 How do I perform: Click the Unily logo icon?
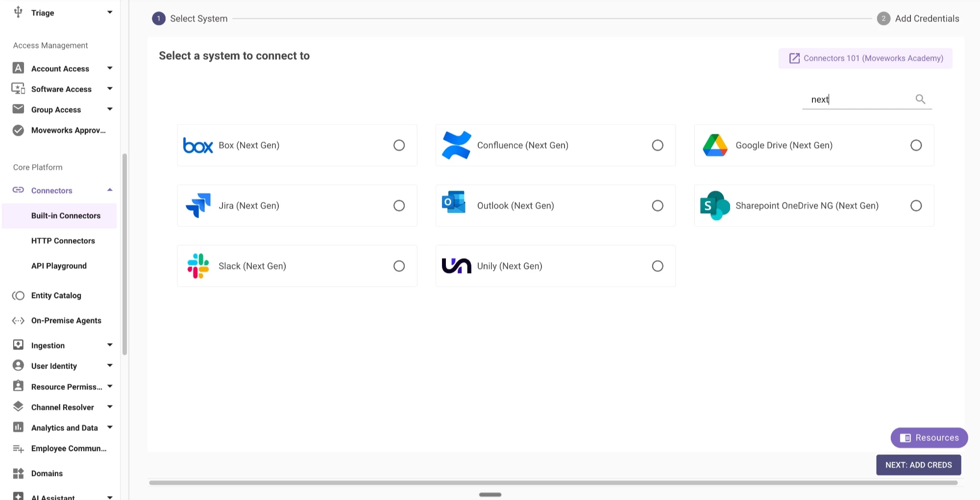tap(456, 266)
